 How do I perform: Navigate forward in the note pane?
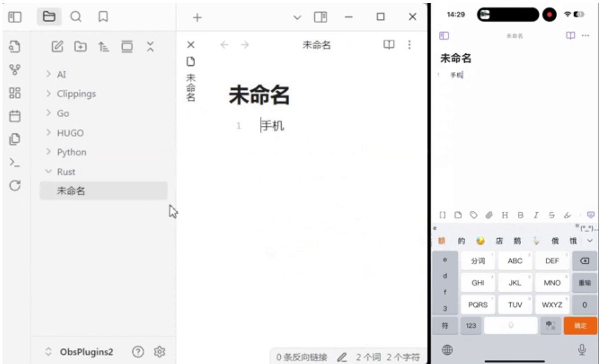pyautogui.click(x=244, y=45)
